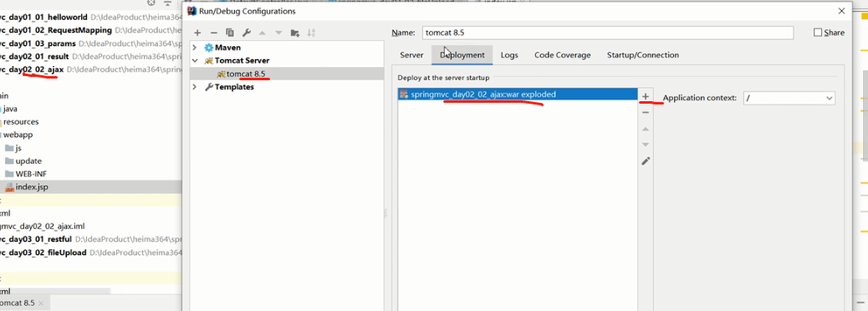Click the Maven gear icon

click(209, 48)
